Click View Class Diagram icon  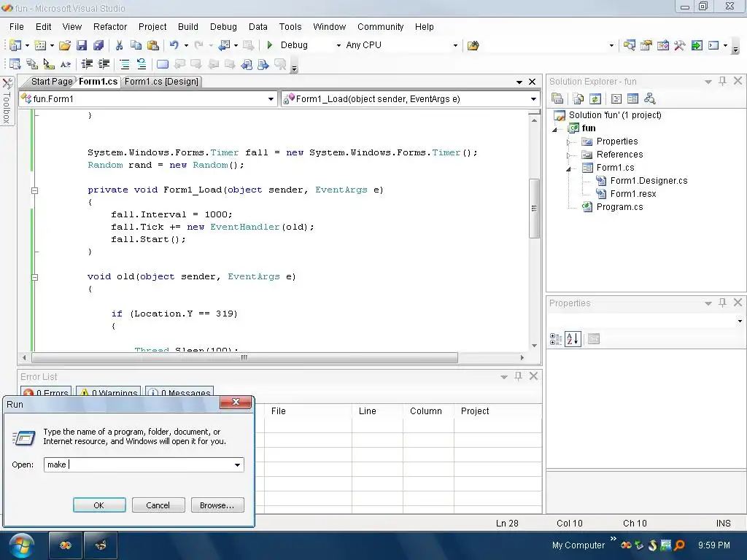coord(650,98)
